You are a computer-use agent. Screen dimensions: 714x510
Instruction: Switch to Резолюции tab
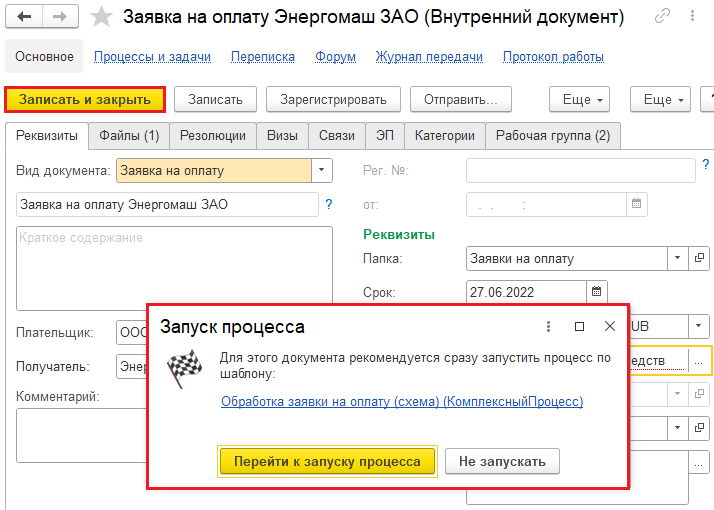point(213,136)
